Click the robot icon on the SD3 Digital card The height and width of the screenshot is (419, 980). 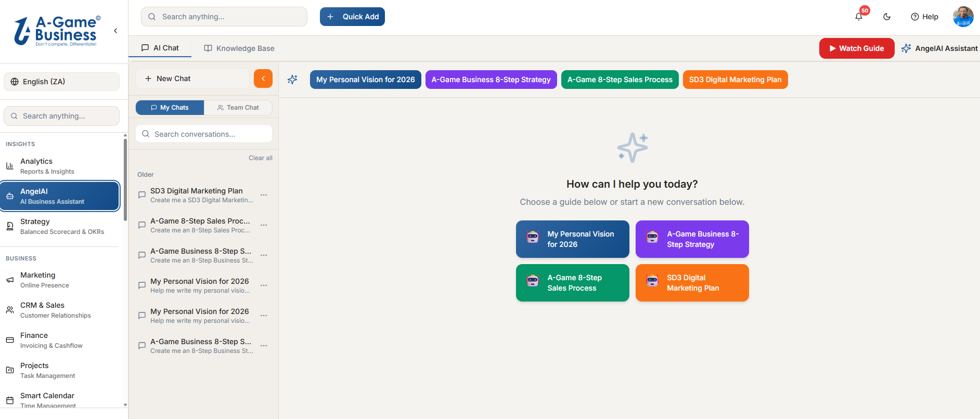pos(652,281)
